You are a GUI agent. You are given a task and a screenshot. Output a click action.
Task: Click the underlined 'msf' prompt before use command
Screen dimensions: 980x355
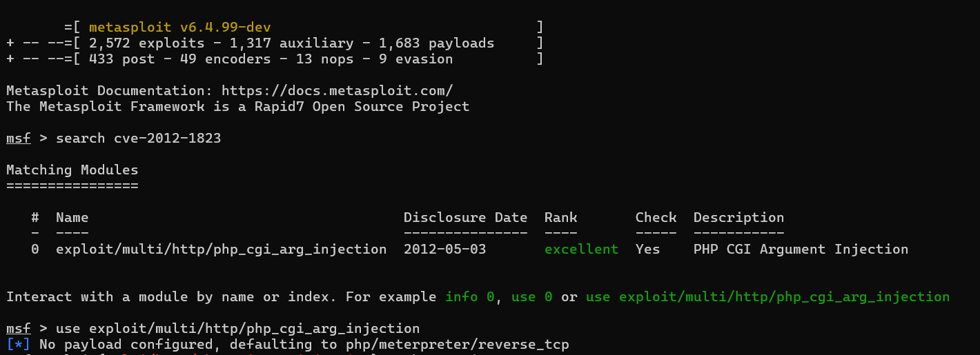tap(18, 329)
